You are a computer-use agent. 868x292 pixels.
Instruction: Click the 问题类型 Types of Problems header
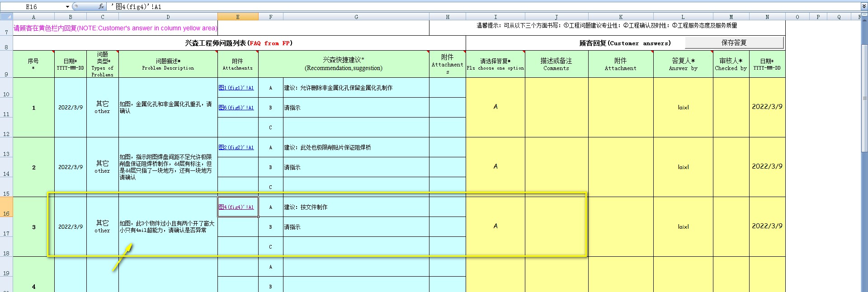point(103,64)
